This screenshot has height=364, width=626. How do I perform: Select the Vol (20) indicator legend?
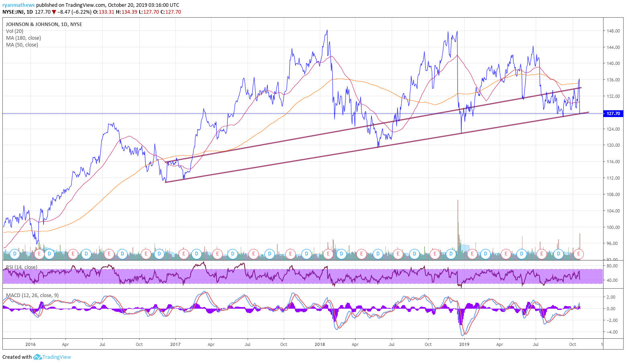pos(15,31)
